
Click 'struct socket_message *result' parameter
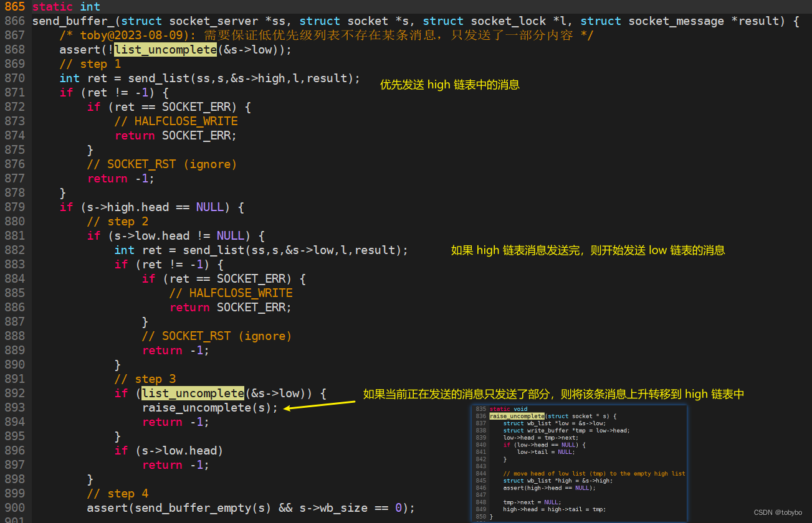(681, 21)
